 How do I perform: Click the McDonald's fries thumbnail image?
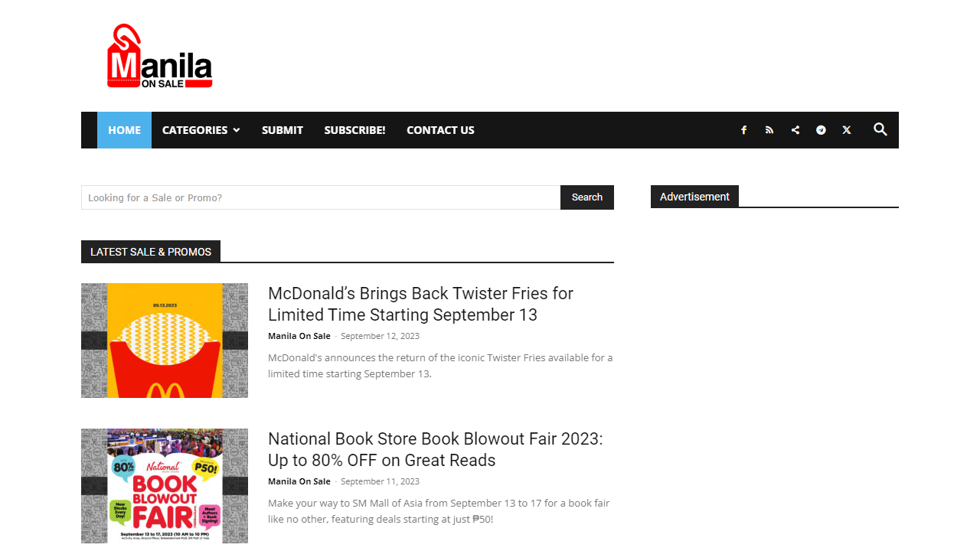165,341
